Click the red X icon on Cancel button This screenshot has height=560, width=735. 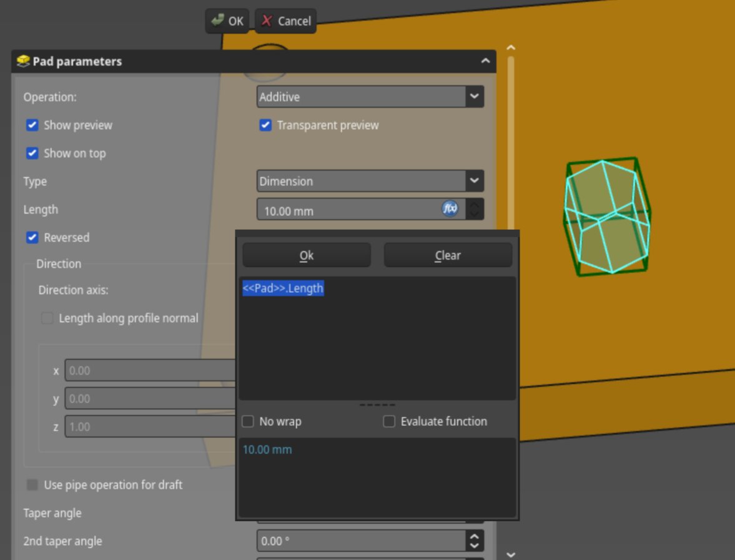[x=266, y=21]
